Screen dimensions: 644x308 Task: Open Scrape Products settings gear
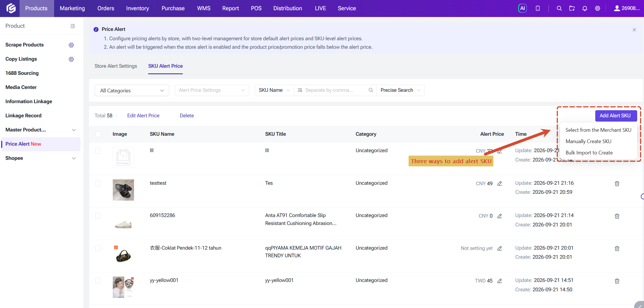tap(71, 45)
